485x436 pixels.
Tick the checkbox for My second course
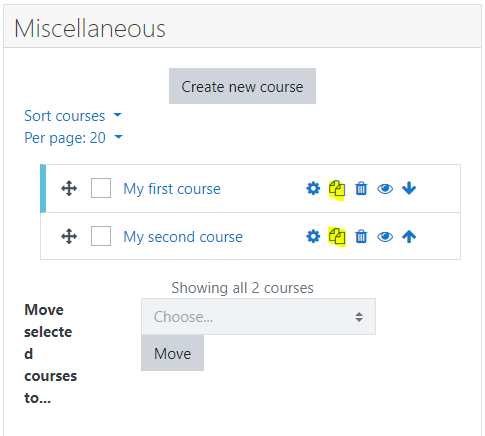point(101,236)
